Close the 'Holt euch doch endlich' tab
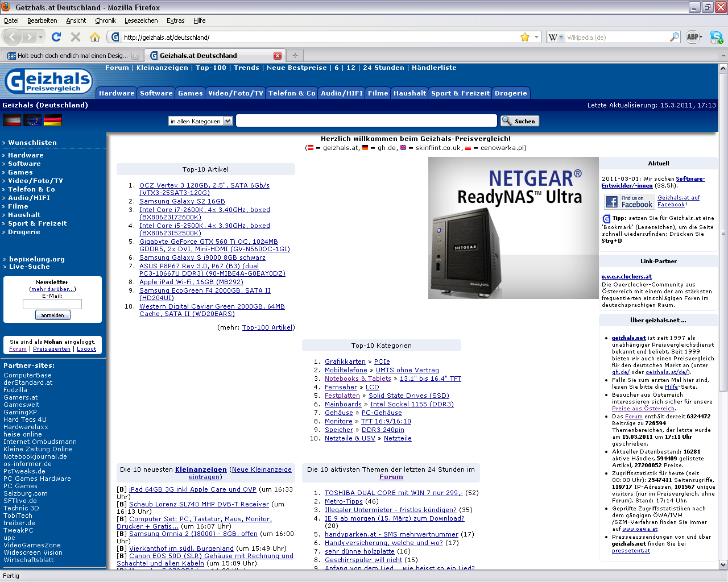728x582 pixels. [135, 56]
